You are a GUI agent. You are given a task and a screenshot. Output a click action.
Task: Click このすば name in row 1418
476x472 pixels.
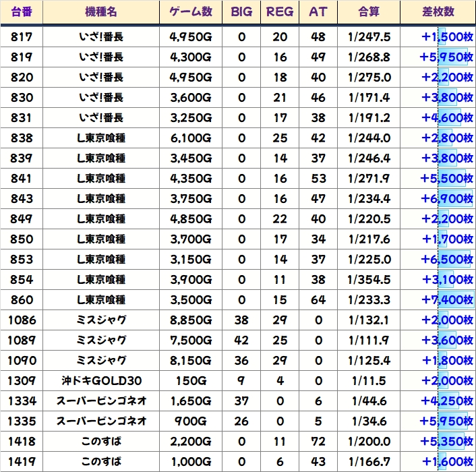tap(101, 442)
